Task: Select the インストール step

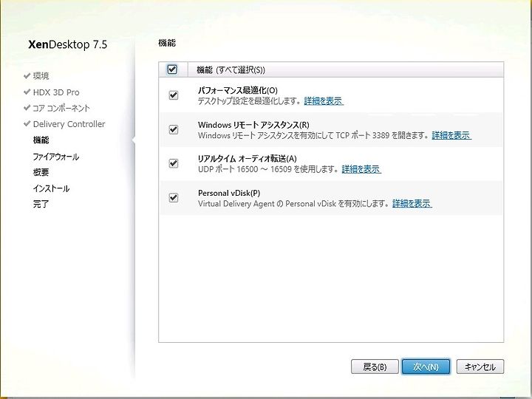Action: [x=51, y=188]
